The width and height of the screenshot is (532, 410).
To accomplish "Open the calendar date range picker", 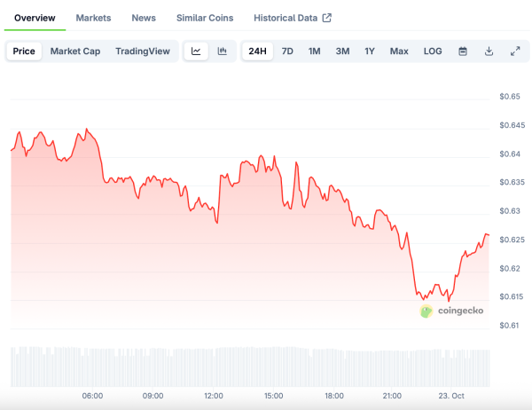I will 462,51.
